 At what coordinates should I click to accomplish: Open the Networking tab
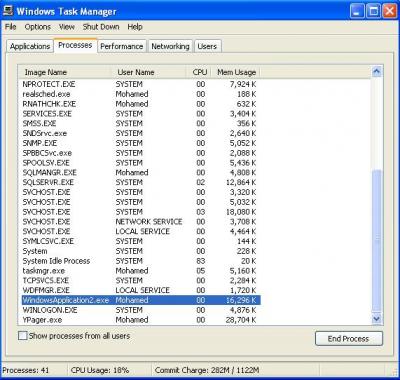point(170,46)
